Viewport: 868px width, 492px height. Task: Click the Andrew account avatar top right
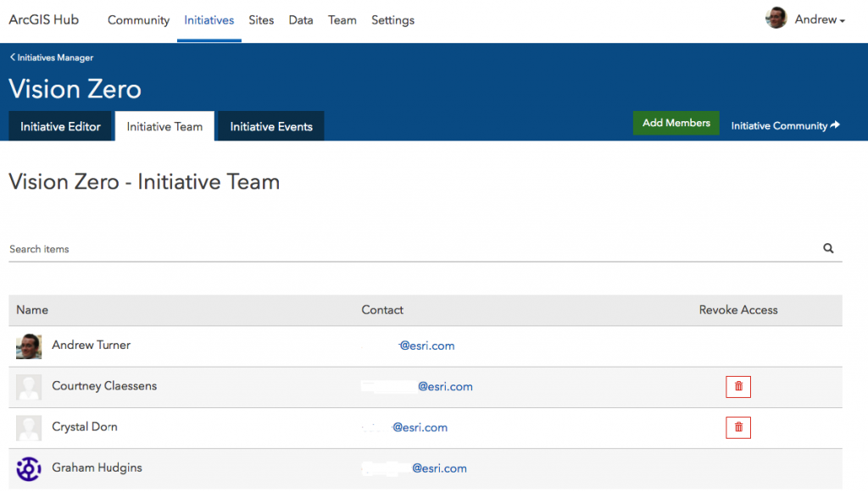pyautogui.click(x=776, y=18)
